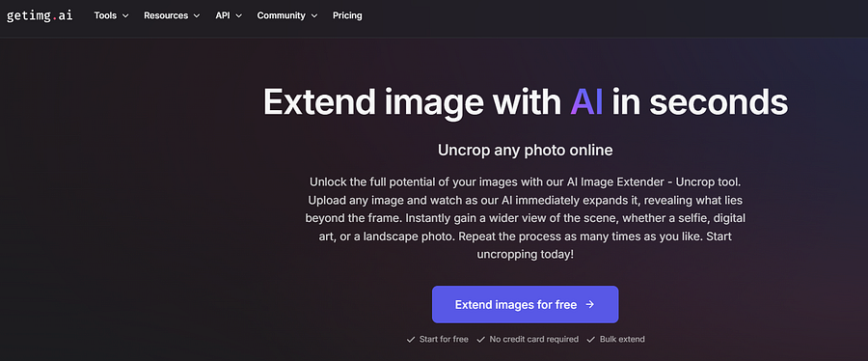Click the Extend images for free button

click(525, 304)
